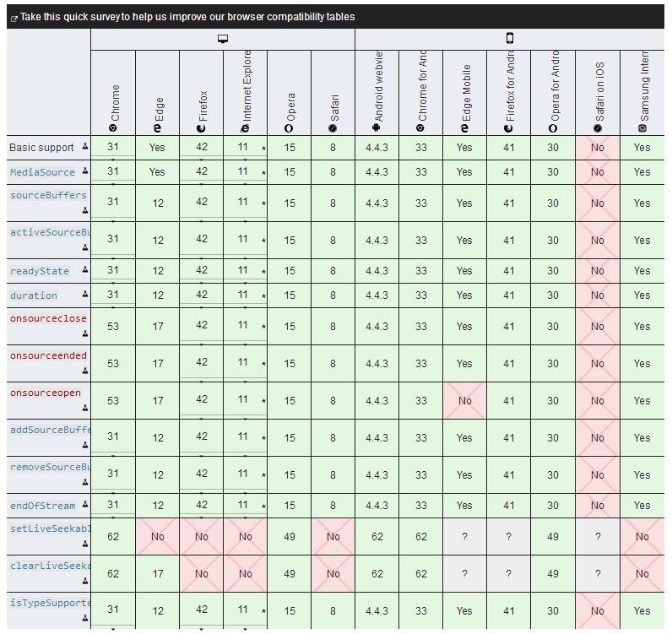Click the Edge Mobile icon in the header
This screenshot has height=634, width=672.
tap(464, 127)
